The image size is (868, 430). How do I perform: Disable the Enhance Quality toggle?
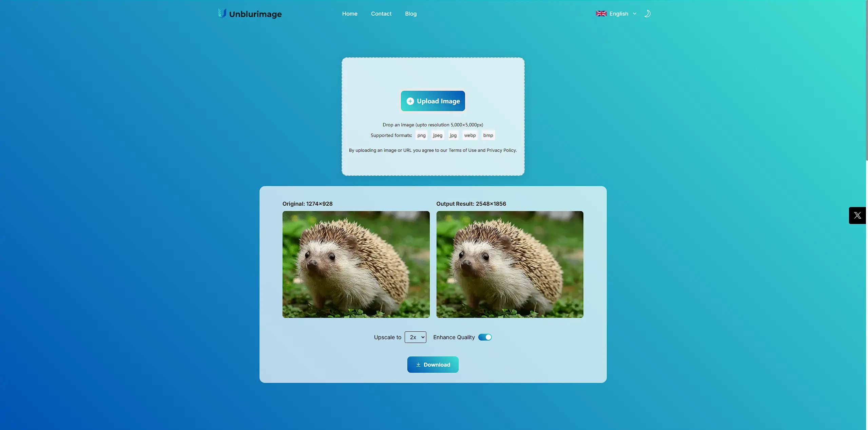click(x=484, y=337)
